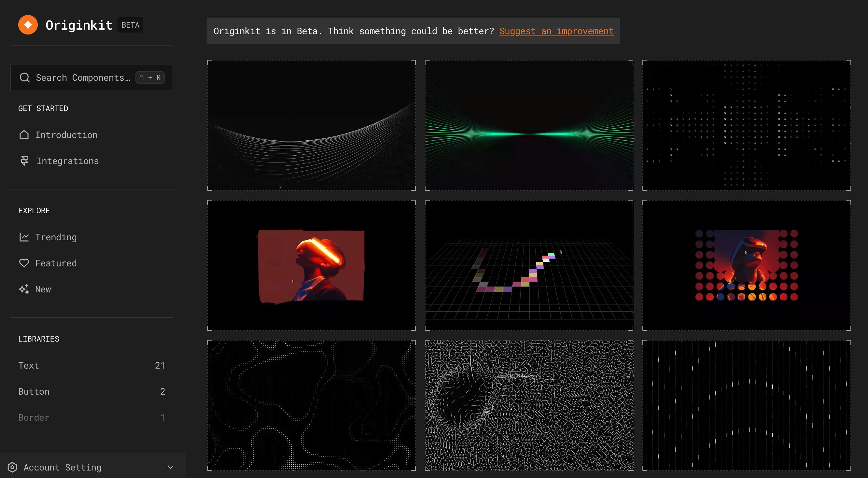Viewport: 868px width, 478px height.
Task: Open the green converging lines thumbnail
Action: point(529,125)
